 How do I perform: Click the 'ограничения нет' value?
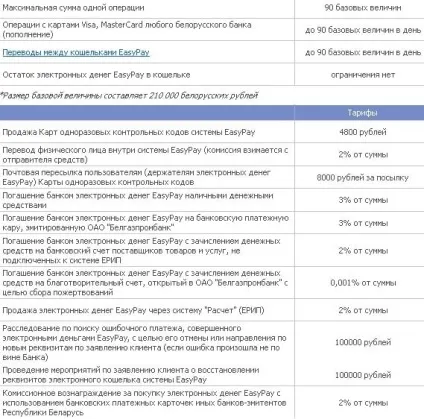363,75
